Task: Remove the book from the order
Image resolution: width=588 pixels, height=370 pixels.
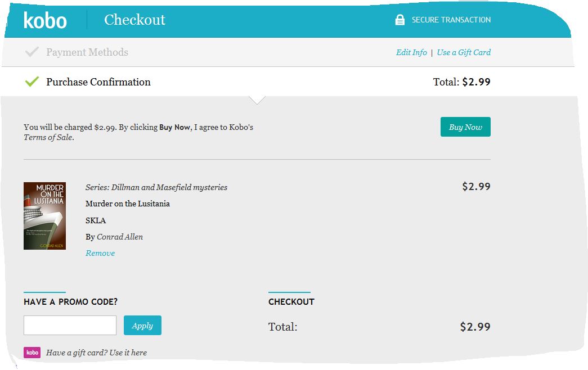Action: point(100,253)
